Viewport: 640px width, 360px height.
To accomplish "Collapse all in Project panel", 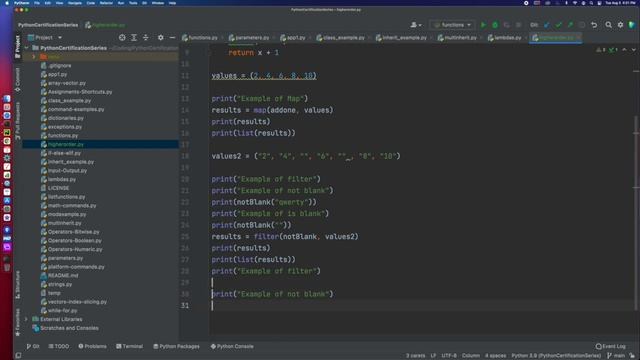I will coord(146,38).
